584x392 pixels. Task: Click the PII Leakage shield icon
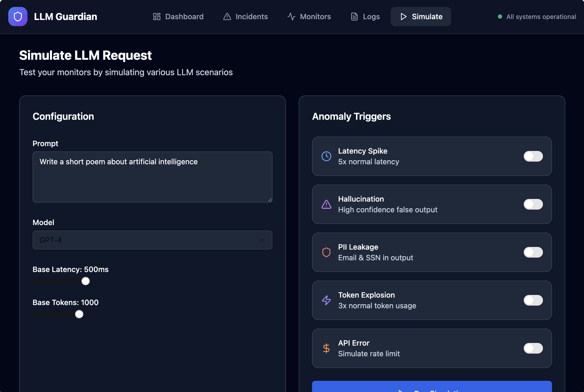326,252
